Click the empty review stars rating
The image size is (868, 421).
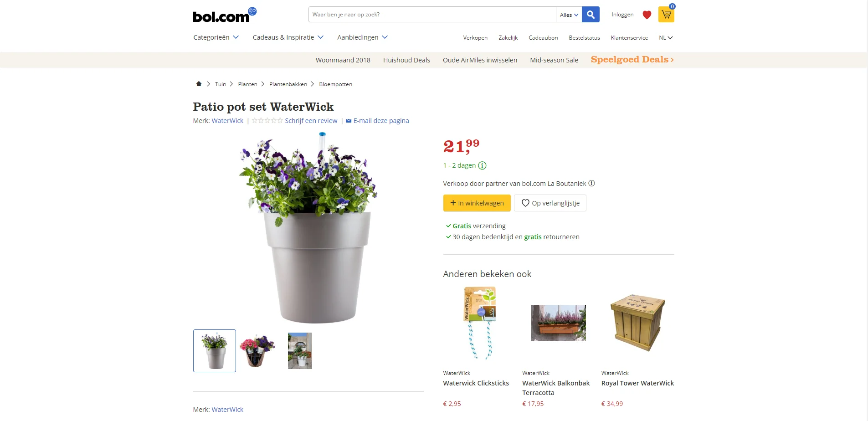(x=267, y=121)
